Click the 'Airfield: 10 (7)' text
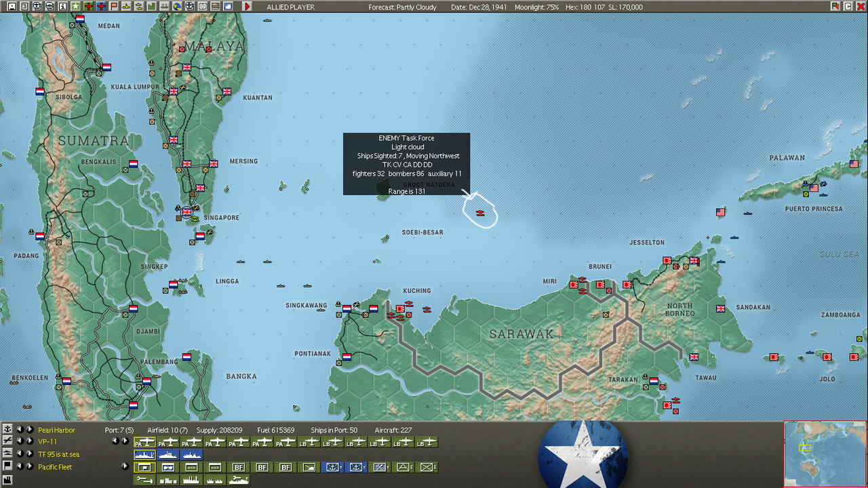The width and height of the screenshot is (868, 488). point(167,430)
